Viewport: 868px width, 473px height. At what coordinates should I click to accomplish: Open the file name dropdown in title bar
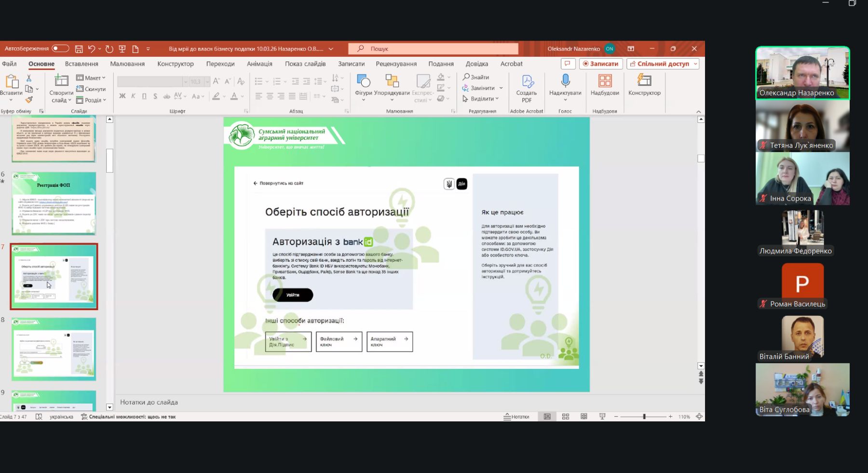pos(331,49)
